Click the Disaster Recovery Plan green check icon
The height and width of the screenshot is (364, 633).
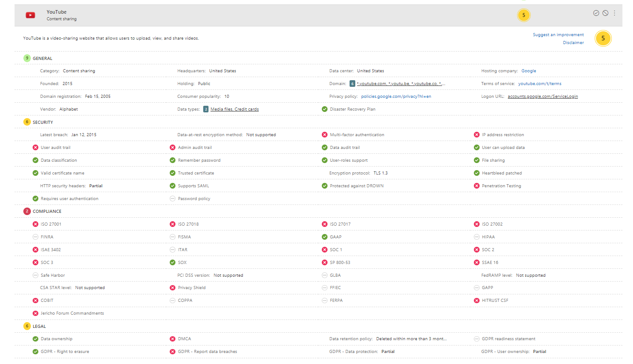[324, 109]
